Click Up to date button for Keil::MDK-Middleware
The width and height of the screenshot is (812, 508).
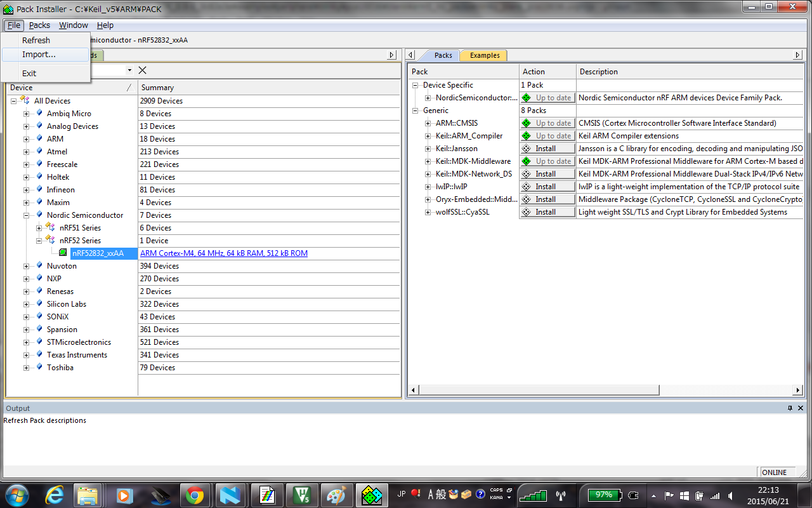(547, 161)
